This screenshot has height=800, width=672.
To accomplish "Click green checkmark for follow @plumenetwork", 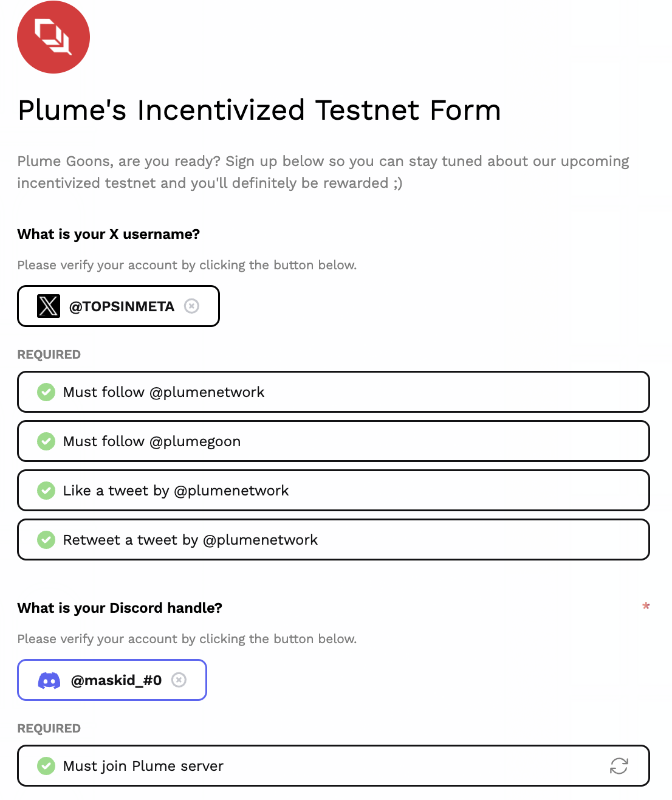I will (46, 392).
